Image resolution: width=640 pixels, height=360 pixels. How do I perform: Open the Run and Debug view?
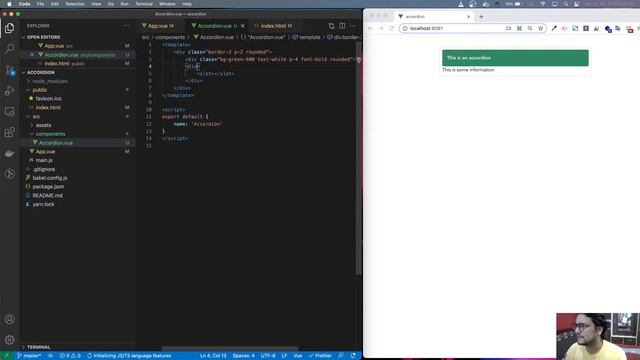coord(9,91)
